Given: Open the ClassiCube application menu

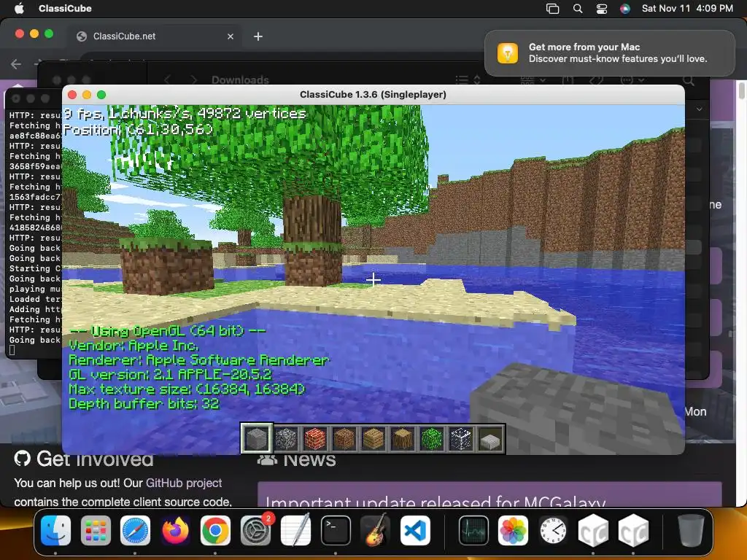Looking at the screenshot, I should tap(65, 9).
